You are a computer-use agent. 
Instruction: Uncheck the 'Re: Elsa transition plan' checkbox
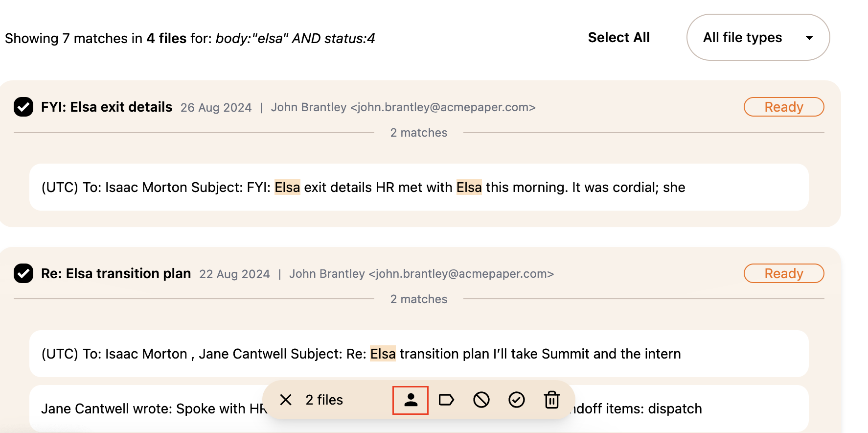[23, 273]
